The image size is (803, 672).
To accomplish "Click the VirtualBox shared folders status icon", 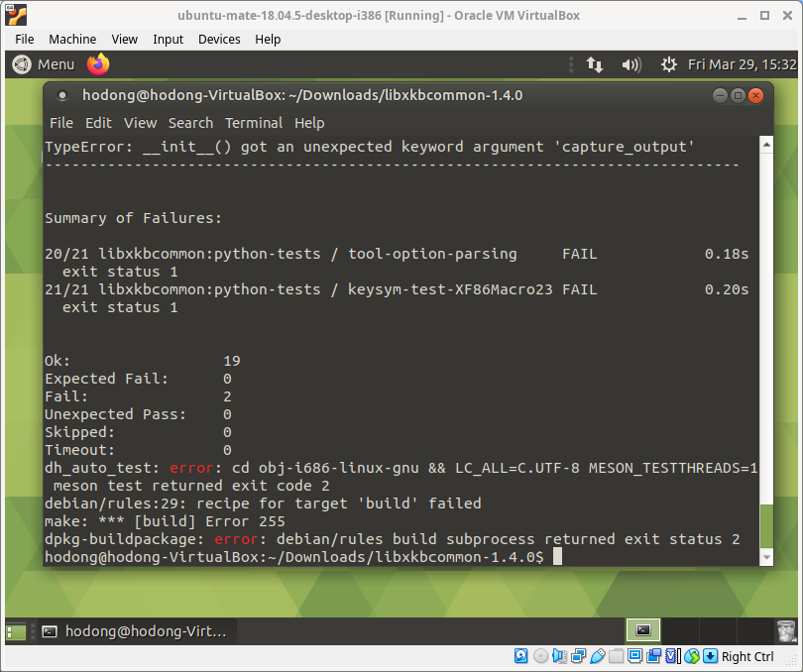I will (x=616, y=656).
